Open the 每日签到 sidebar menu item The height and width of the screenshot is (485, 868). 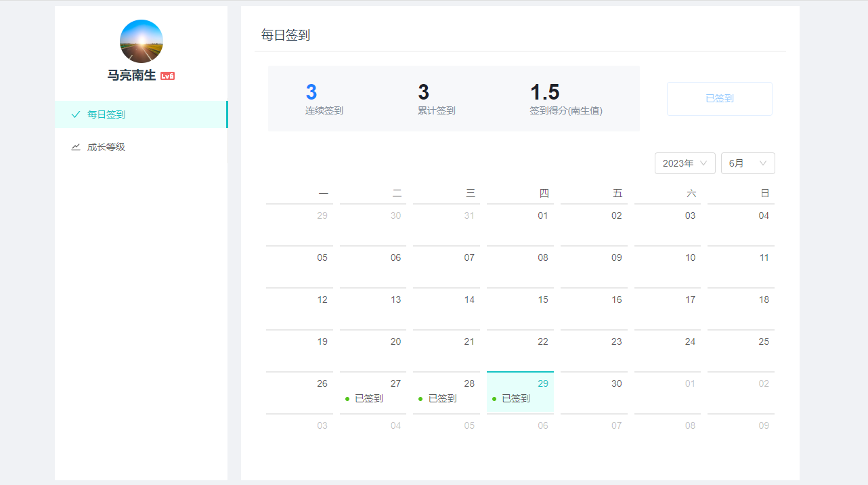[x=106, y=114]
